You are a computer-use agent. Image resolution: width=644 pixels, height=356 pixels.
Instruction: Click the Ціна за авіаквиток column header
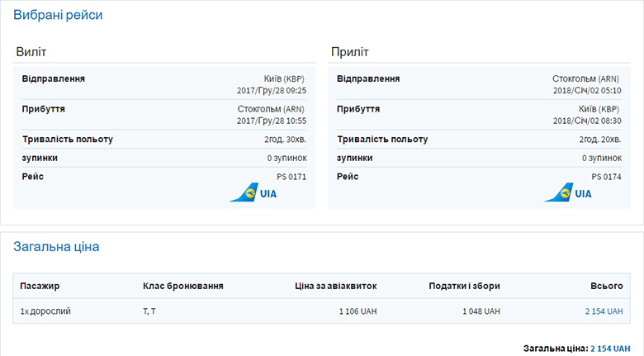point(335,286)
